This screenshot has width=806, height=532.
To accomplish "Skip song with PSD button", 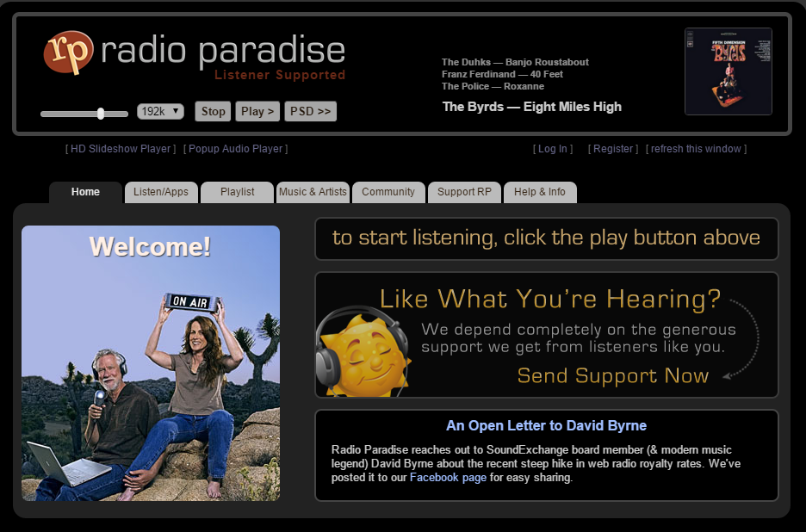I will coord(311,112).
